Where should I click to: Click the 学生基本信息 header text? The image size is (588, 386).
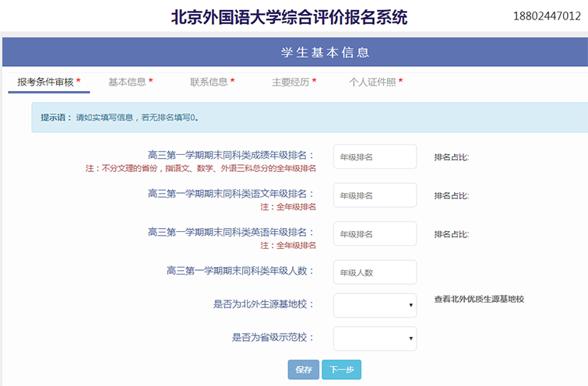325,52
